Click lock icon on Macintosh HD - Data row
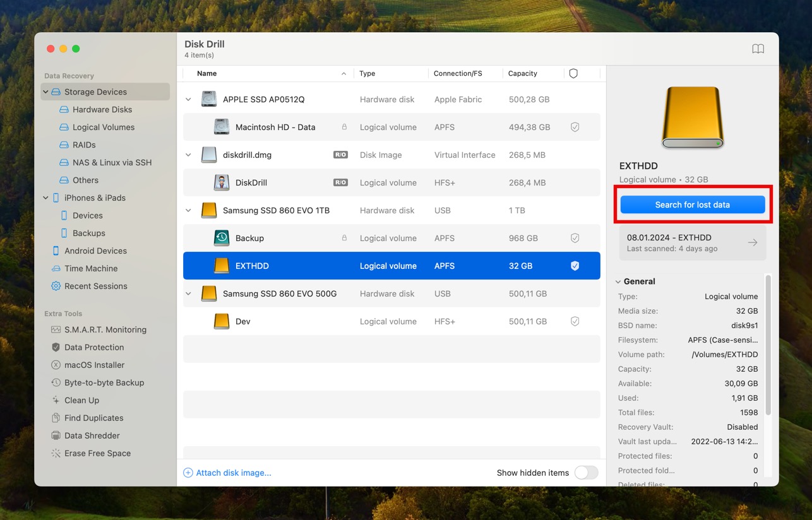Screen dimensions: 812x520 pos(344,127)
